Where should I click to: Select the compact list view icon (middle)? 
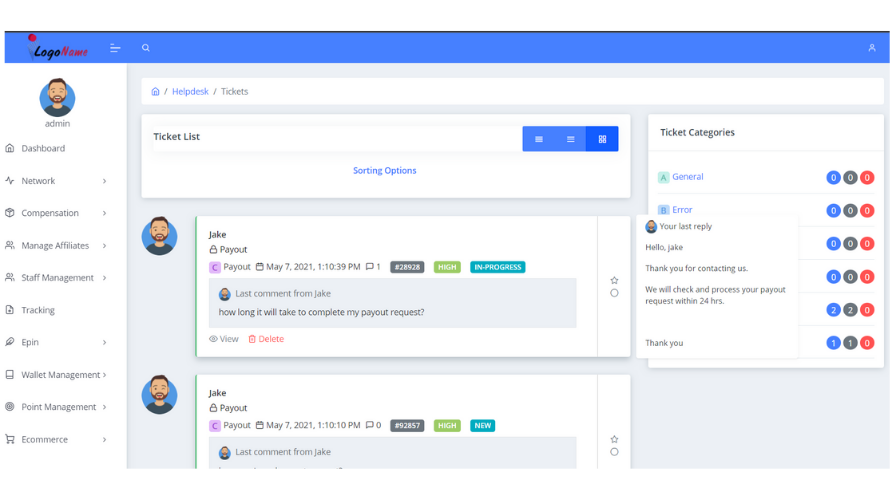(570, 139)
